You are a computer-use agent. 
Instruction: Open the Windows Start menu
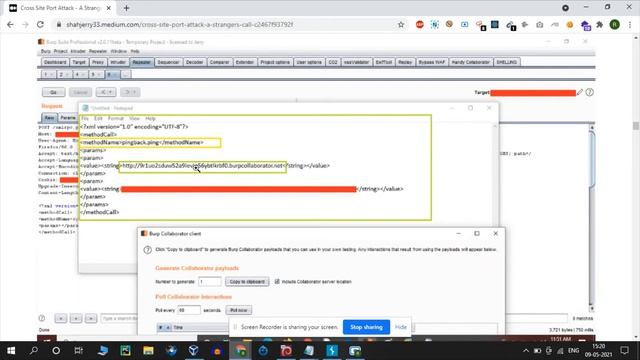point(11,351)
